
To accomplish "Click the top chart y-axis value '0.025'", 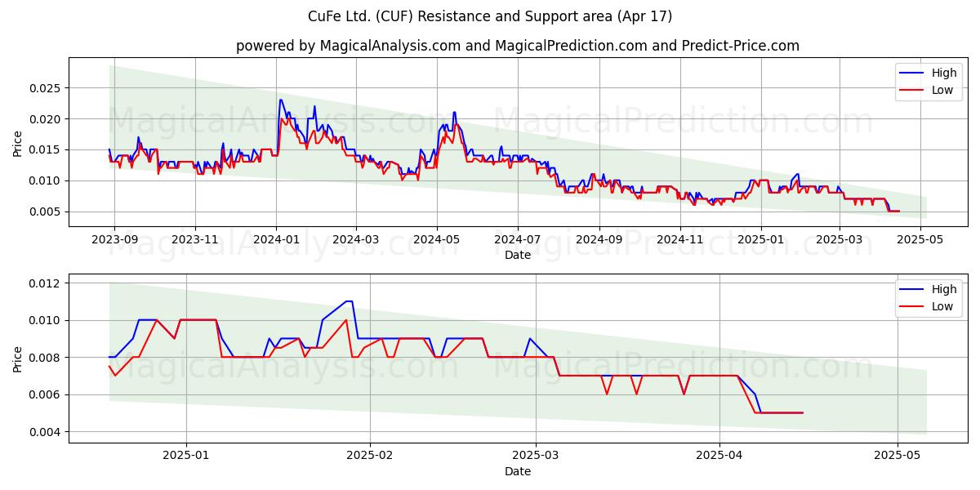I will (47, 88).
